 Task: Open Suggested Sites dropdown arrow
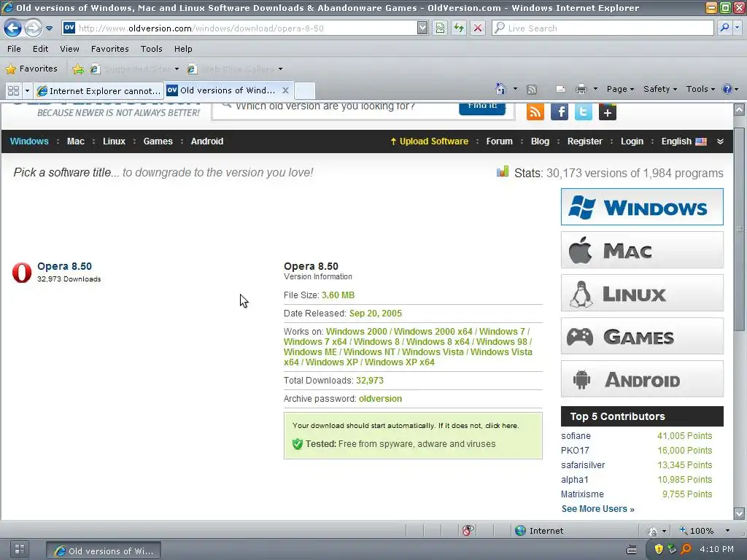point(177,69)
